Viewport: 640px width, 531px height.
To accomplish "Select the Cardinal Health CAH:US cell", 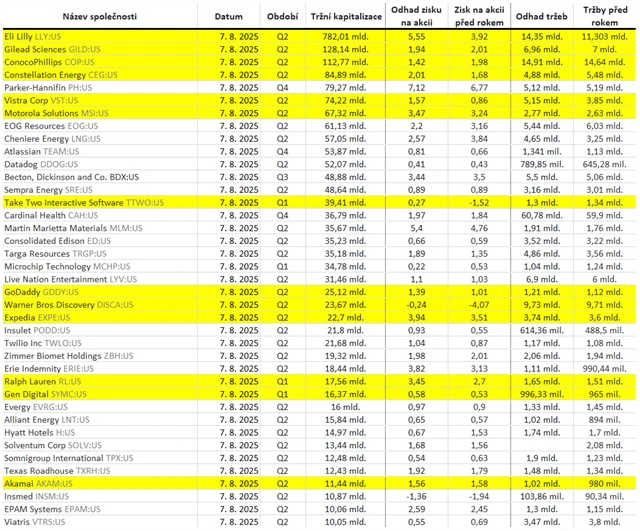I will 100,215.
